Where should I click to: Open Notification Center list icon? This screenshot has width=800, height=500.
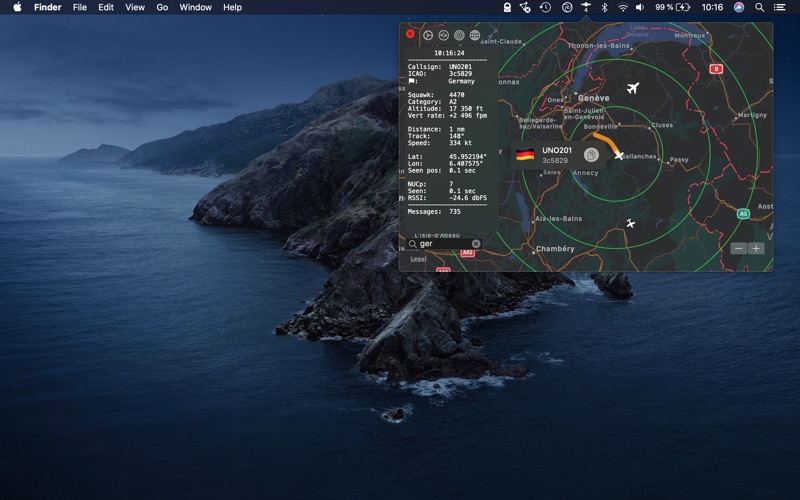click(779, 7)
